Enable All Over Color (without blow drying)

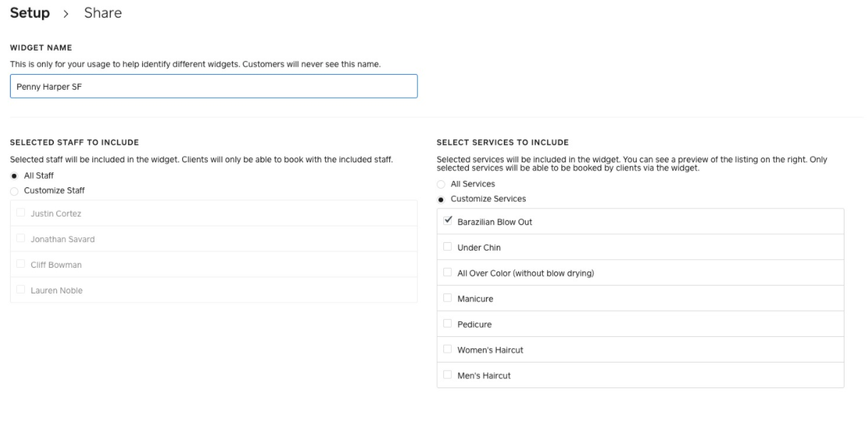[448, 272]
